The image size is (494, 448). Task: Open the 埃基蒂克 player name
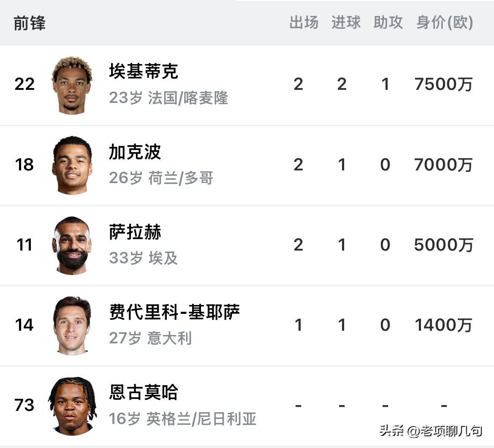[144, 71]
